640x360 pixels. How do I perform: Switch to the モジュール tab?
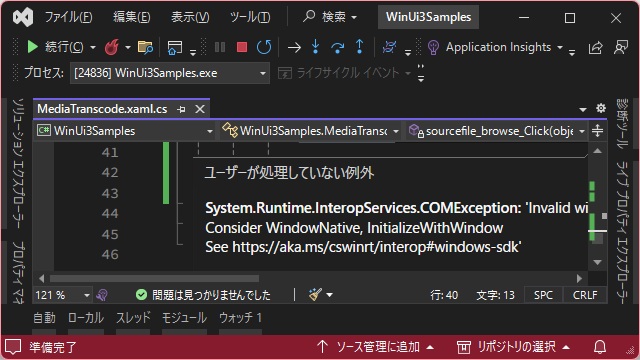[x=184, y=318]
